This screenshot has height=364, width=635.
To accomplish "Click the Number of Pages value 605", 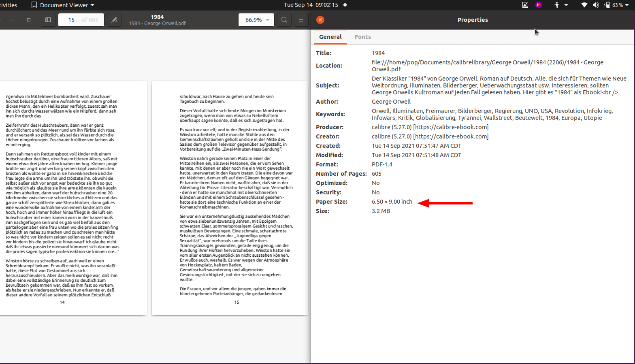I will (377, 174).
